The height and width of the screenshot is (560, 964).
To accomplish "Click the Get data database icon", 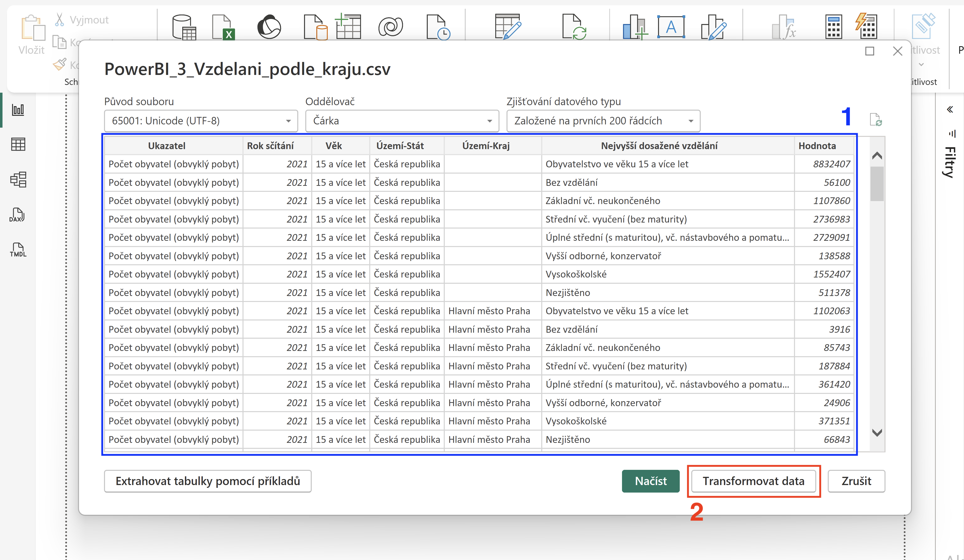I will point(184,27).
